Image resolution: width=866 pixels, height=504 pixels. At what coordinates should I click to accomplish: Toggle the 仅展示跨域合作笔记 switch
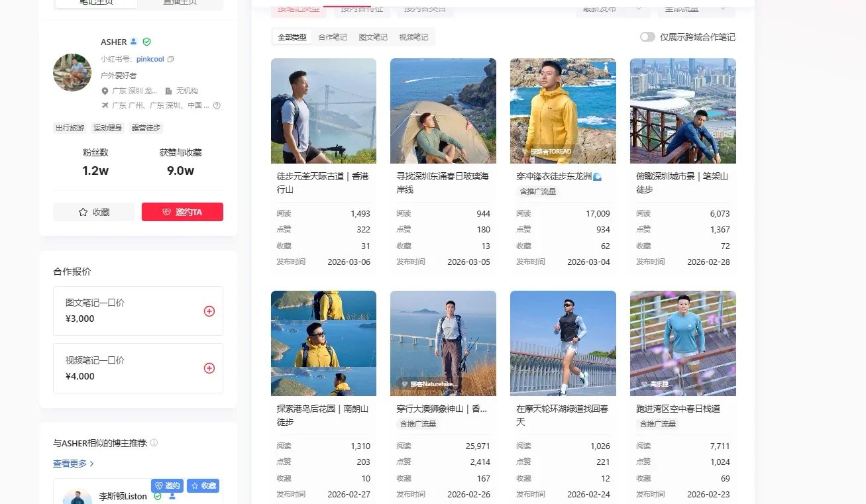pyautogui.click(x=647, y=37)
